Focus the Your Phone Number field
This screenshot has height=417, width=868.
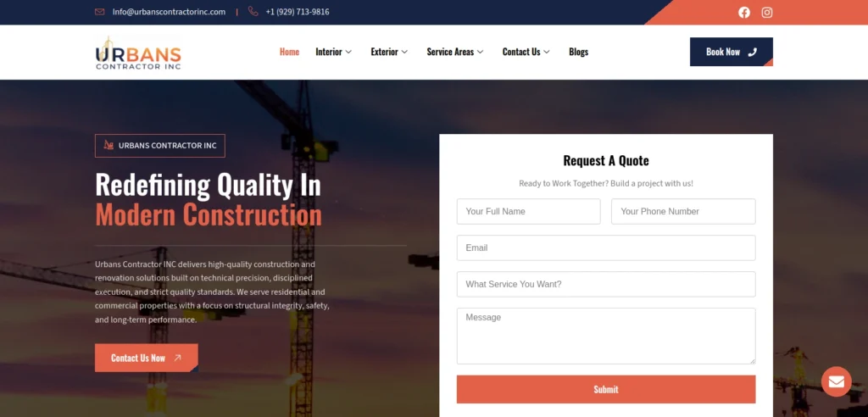point(683,212)
